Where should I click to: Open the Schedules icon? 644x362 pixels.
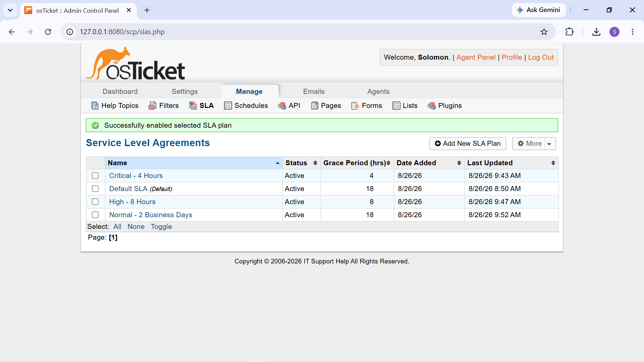click(228, 106)
